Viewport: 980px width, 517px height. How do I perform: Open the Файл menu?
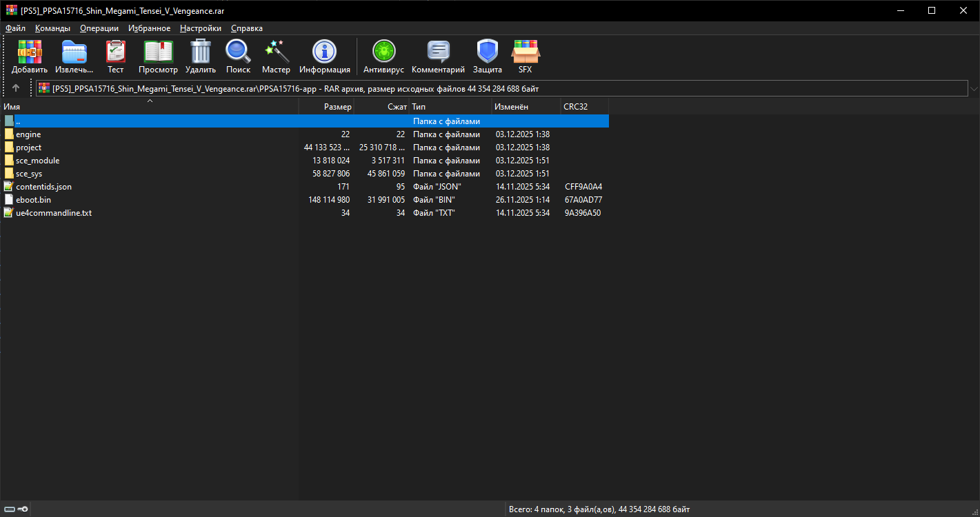coord(15,28)
